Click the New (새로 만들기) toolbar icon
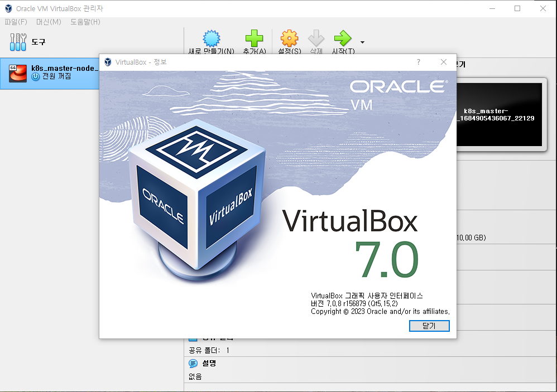The image size is (557, 392). coord(212,38)
